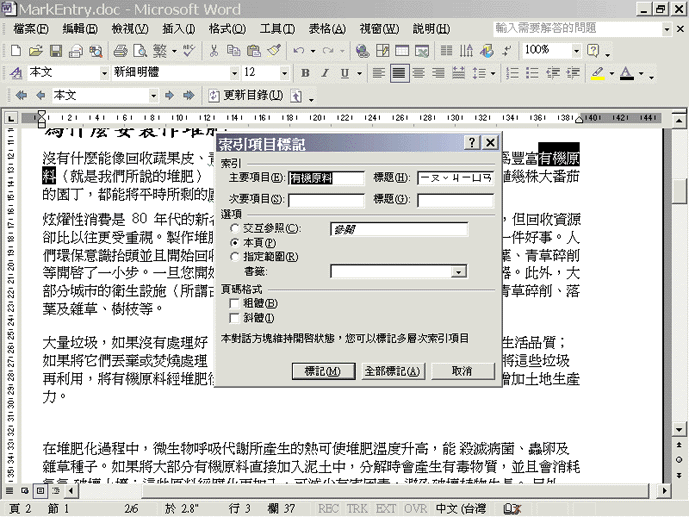The image size is (689, 517).
Task: Toggle REC macro recording in status bar
Action: point(328,509)
